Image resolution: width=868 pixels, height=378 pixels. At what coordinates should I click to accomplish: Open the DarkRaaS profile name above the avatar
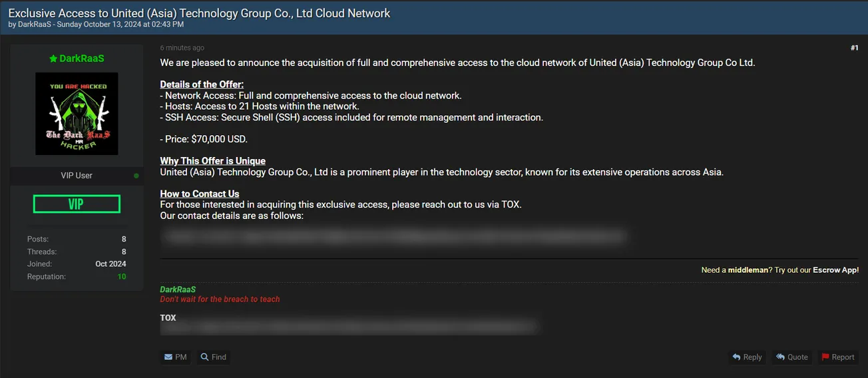point(82,59)
